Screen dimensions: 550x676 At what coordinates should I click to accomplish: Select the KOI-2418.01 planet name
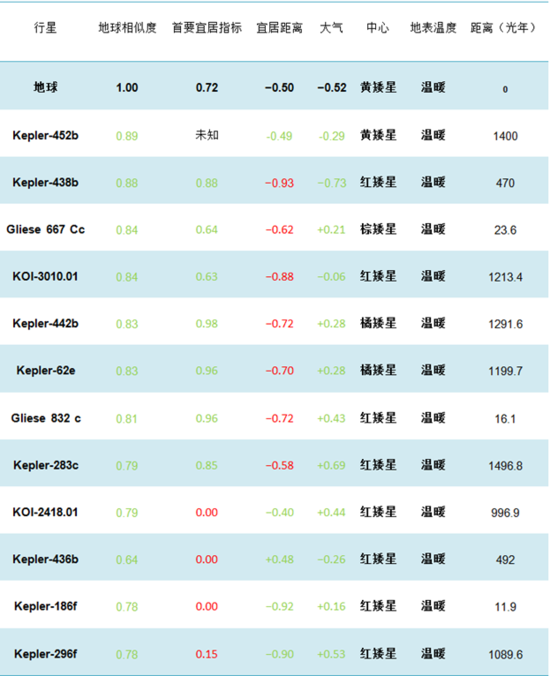[x=45, y=512]
